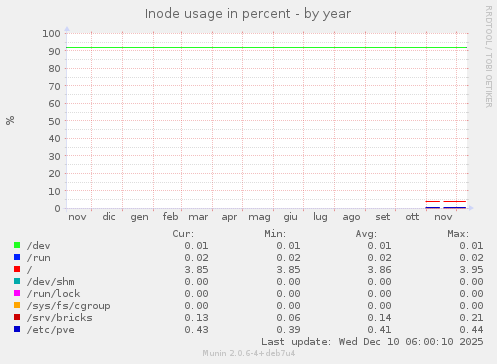Click the graph title 'Inode usage in percent - by year'
Image resolution: width=497 pixels, height=364 pixels.
click(248, 14)
